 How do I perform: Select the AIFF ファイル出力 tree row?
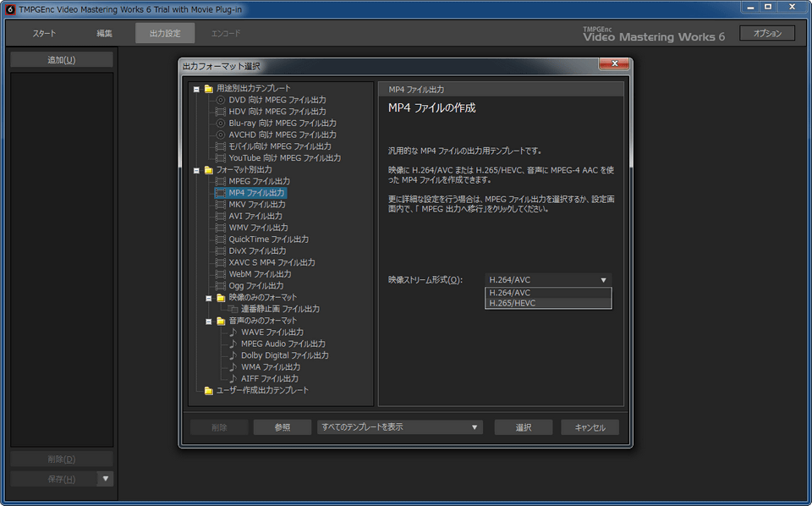(269, 378)
